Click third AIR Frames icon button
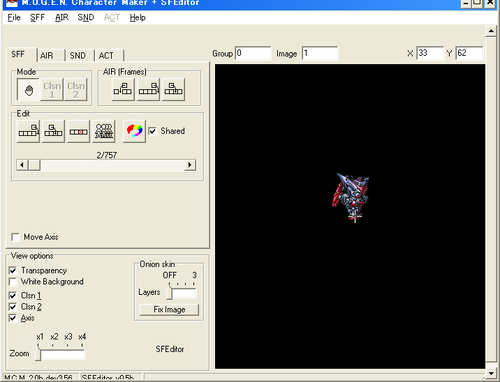 (173, 89)
